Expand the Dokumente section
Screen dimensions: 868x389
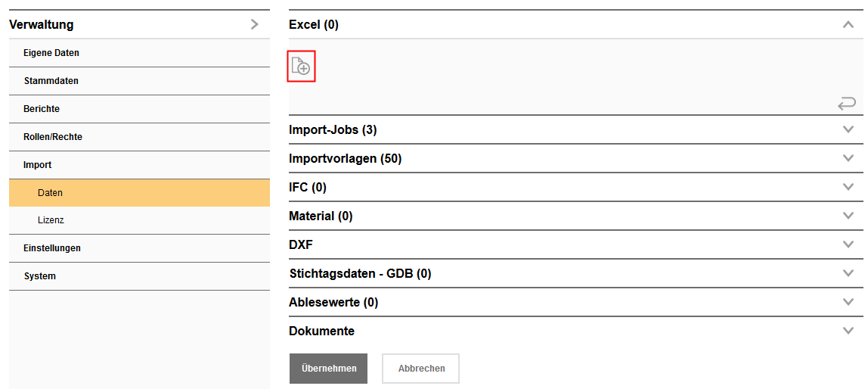(848, 331)
